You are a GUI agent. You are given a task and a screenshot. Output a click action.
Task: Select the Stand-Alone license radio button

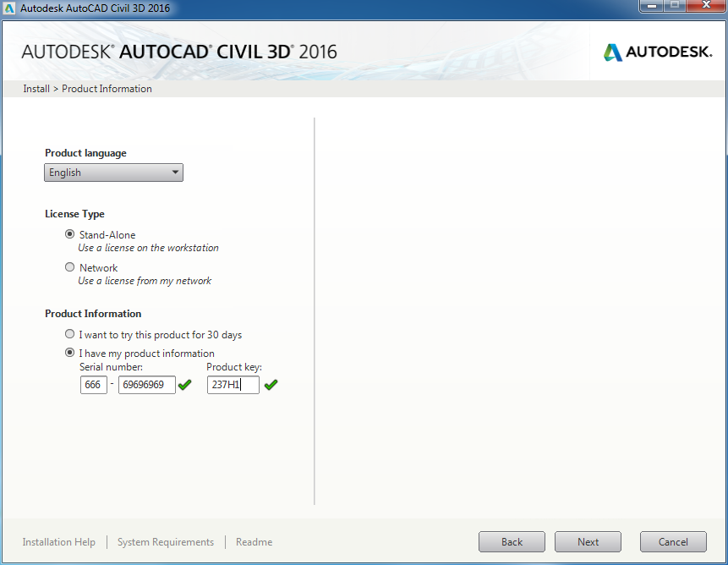point(69,234)
